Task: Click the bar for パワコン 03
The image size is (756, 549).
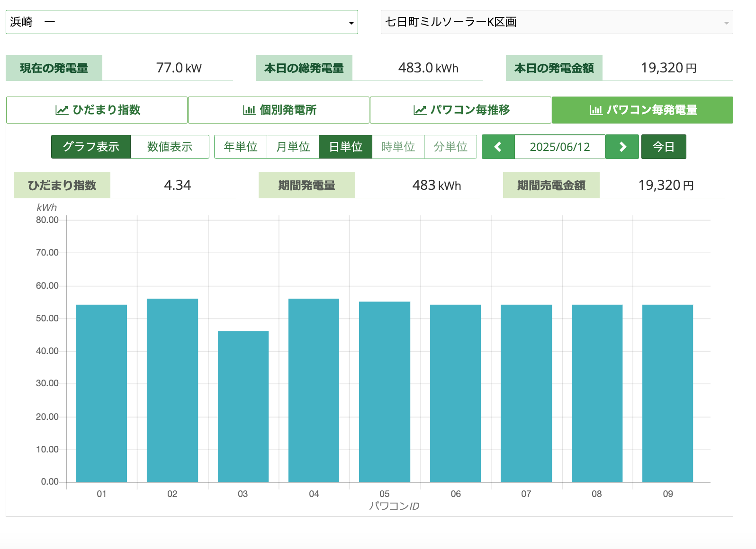Action: pos(243,407)
